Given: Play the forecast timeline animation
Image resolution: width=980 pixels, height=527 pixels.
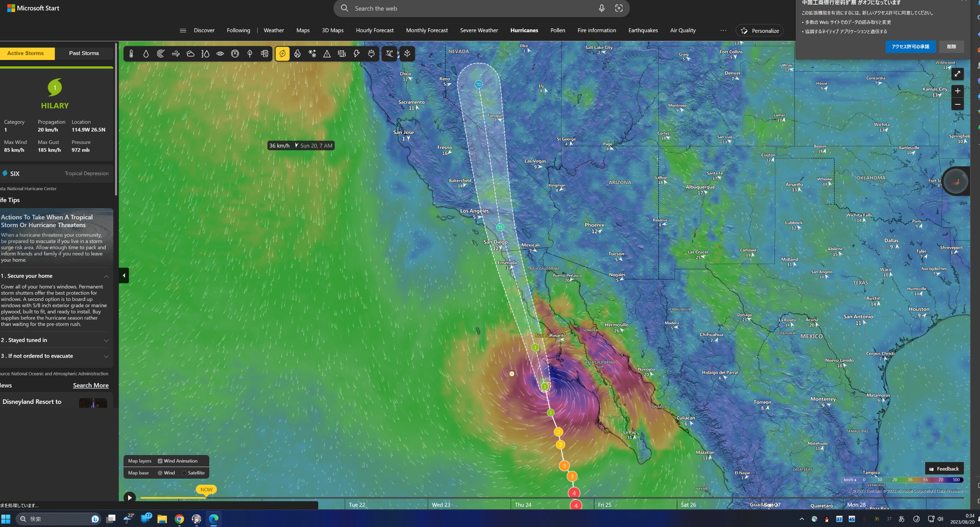Looking at the screenshot, I should 129,498.
